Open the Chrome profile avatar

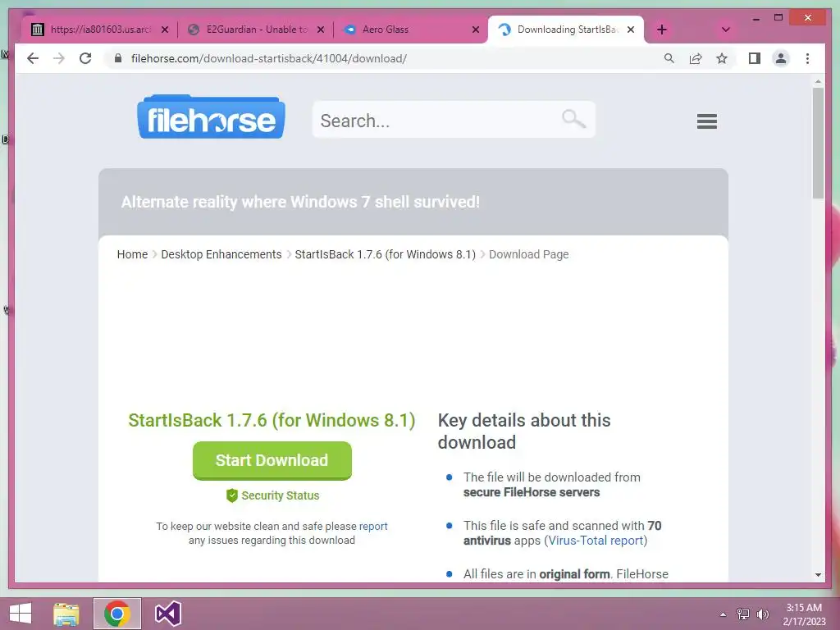point(781,58)
